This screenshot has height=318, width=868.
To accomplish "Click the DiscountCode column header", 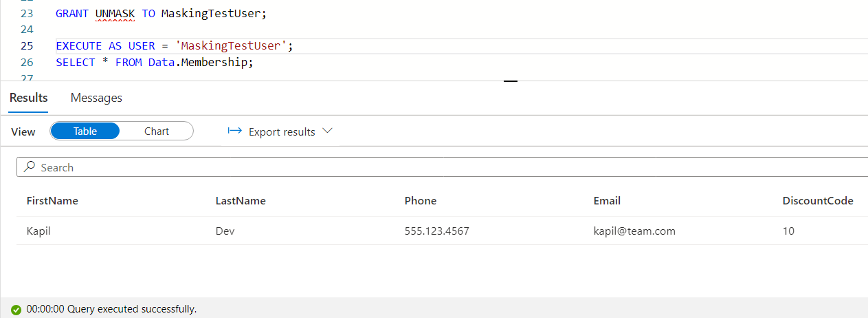I will pyautogui.click(x=818, y=201).
